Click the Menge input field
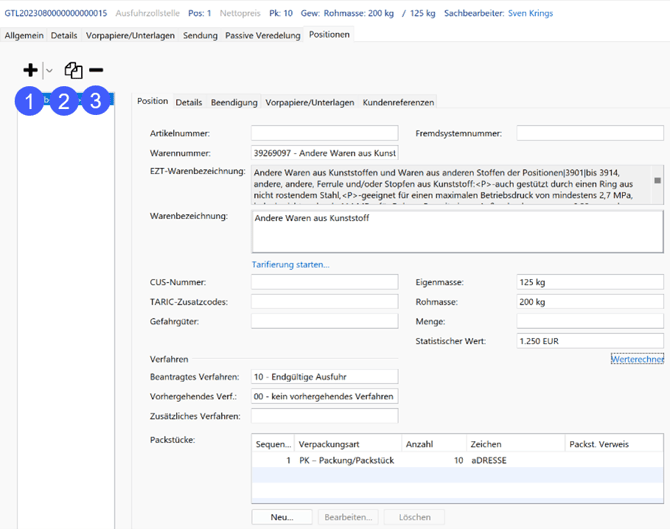 [x=590, y=321]
